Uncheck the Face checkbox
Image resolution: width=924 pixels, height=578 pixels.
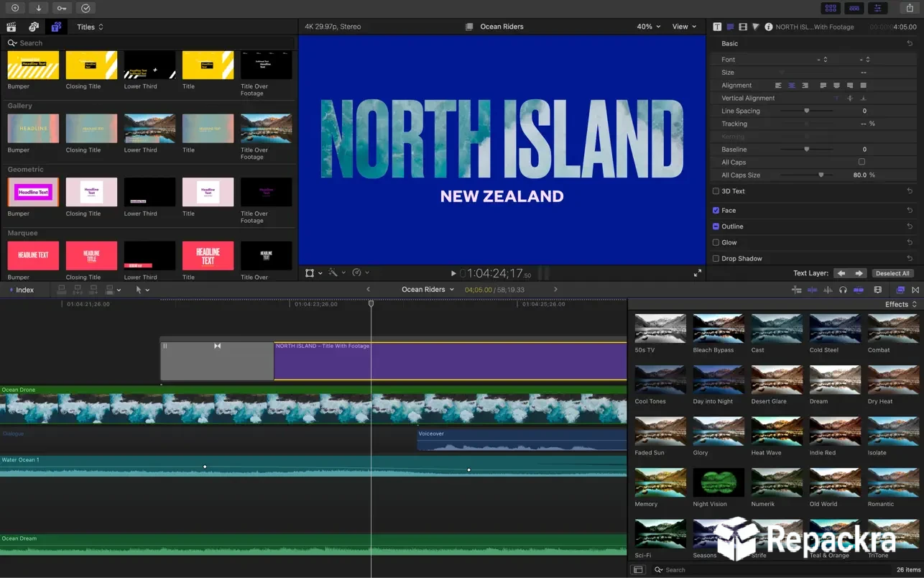(716, 211)
